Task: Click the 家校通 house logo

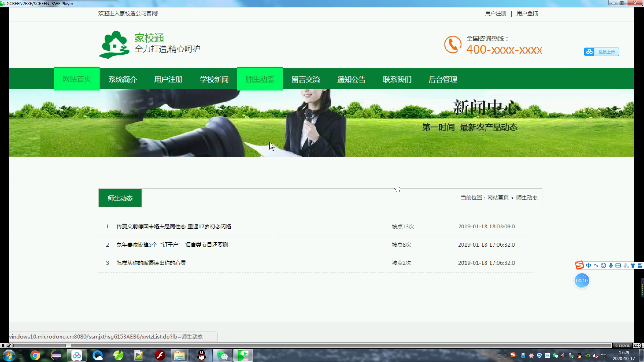Action: click(x=114, y=45)
